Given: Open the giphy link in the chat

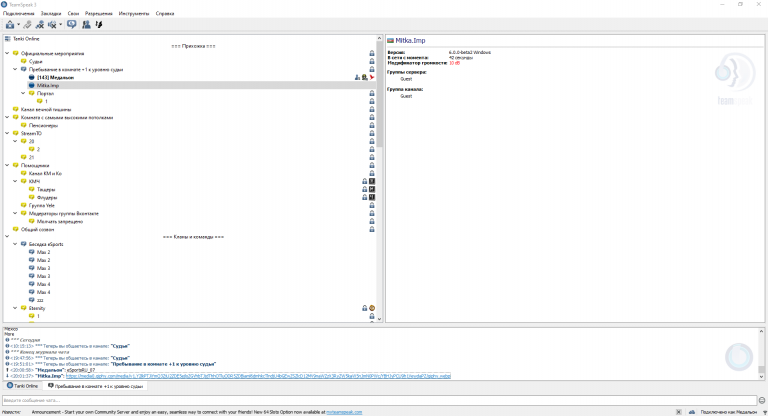Looking at the screenshot, I should coord(258,376).
